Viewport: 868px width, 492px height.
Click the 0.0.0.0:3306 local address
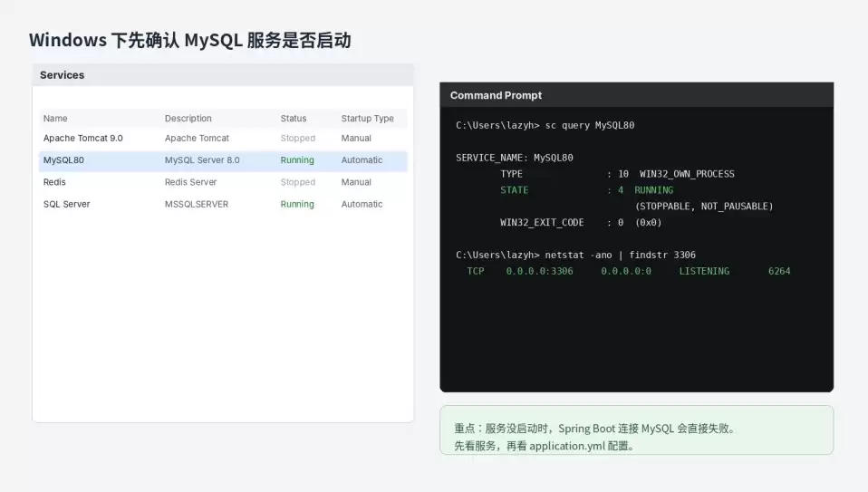(540, 271)
